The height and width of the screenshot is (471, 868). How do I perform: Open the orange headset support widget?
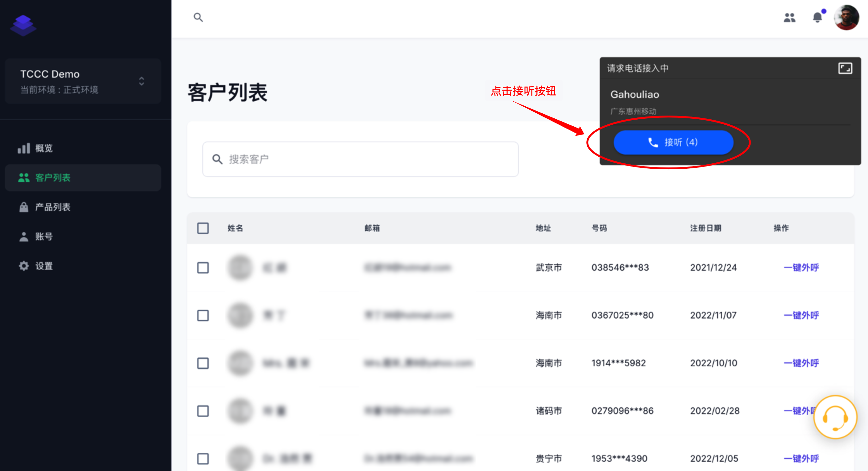coord(835,418)
